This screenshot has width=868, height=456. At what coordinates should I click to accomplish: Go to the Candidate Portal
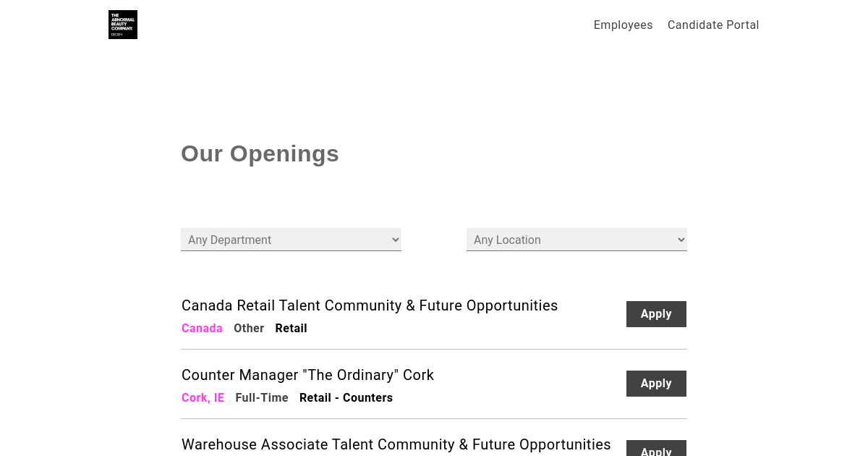tap(713, 25)
